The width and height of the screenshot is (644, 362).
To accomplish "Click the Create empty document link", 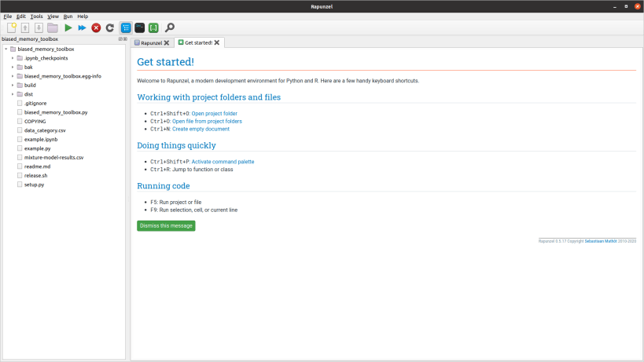I will pyautogui.click(x=201, y=129).
